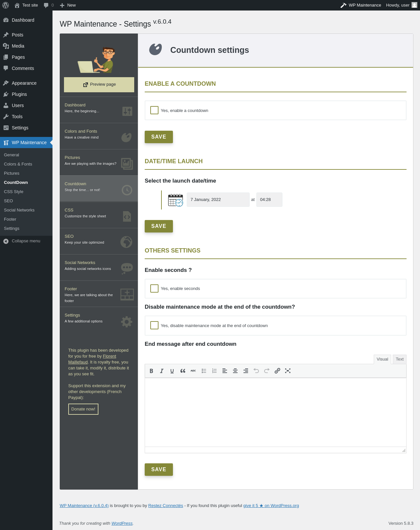Image resolution: width=420 pixels, height=530 pixels.
Task: Toggle Underline in editor toolbar
Action: 172,371
